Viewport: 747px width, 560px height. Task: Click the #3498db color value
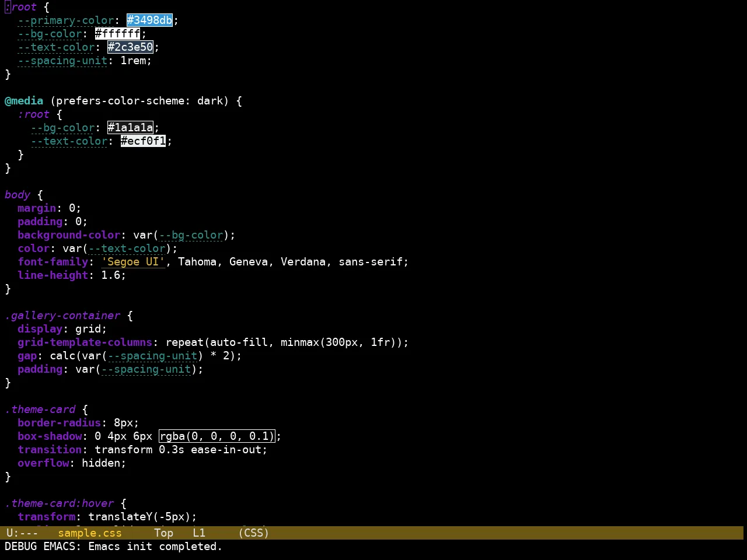tap(149, 20)
